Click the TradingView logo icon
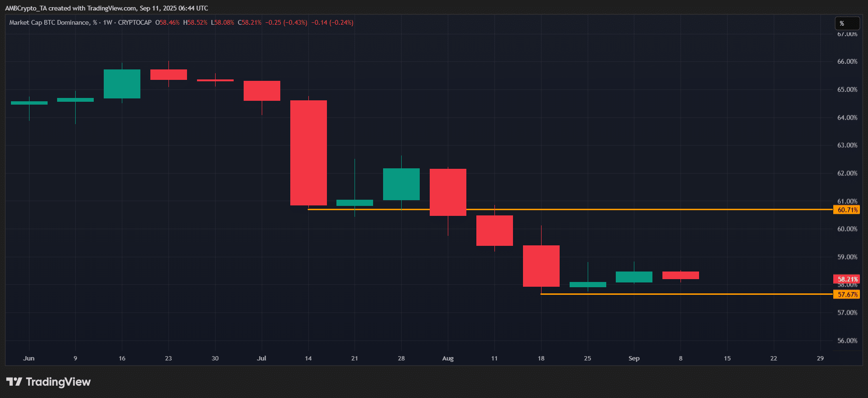This screenshot has height=398, width=868. [x=14, y=382]
